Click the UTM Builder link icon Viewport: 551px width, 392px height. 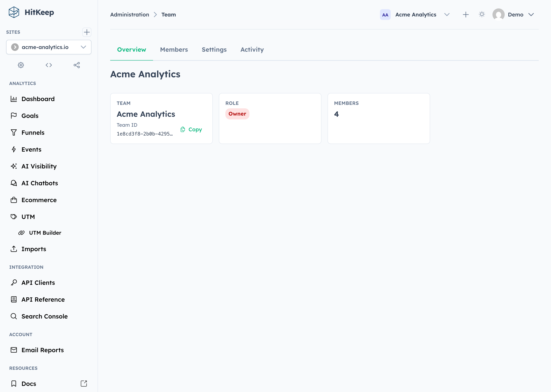(21, 233)
